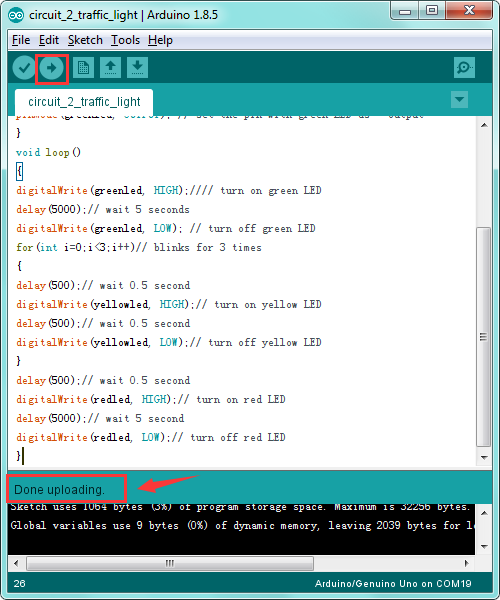Click 'delay(5000);// wait 5 seconds' line
The image size is (500, 600).
click(x=103, y=209)
